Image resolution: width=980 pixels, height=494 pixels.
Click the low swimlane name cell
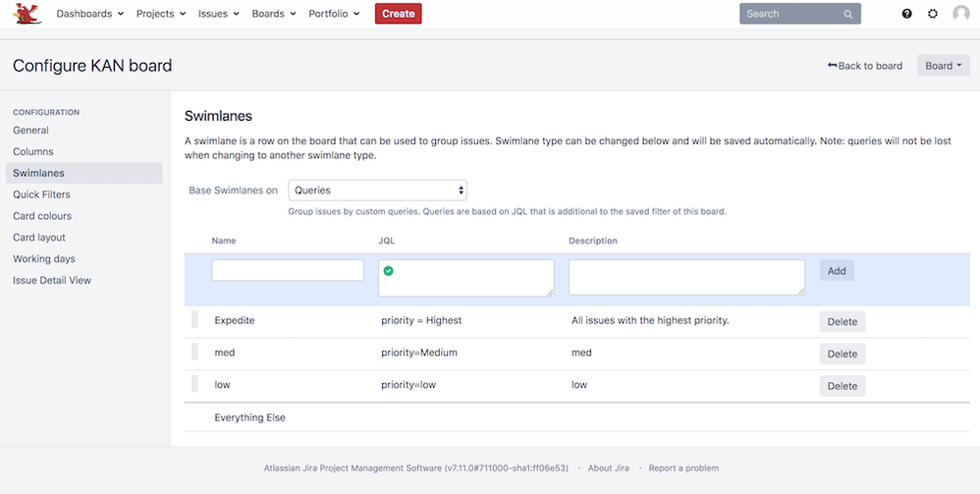[x=222, y=385]
